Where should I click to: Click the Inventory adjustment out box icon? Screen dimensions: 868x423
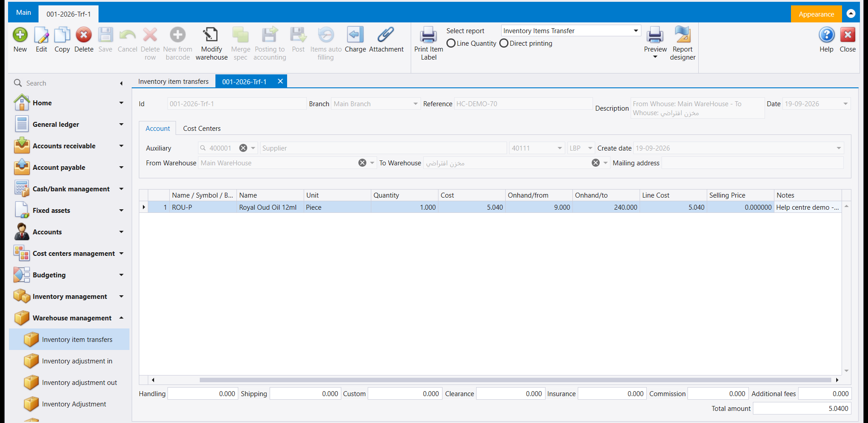click(x=31, y=383)
